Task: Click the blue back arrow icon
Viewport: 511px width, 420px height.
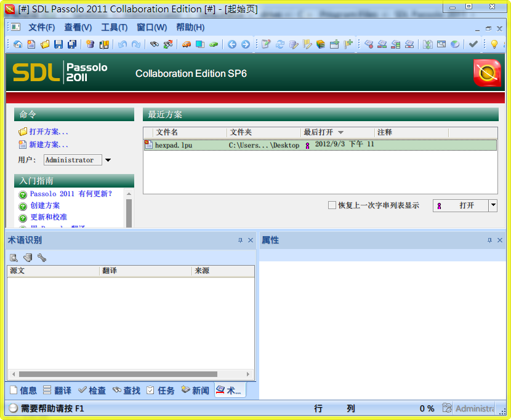Action: point(232,44)
